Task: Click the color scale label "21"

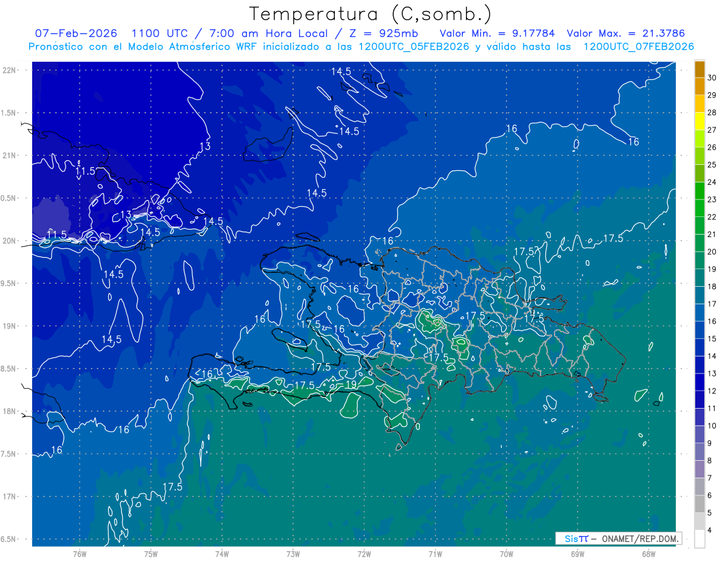Action: coord(712,235)
